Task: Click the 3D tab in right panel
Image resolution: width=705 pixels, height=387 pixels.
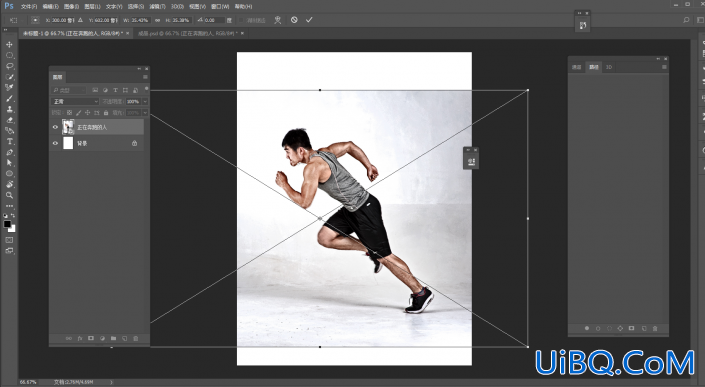Action: click(609, 67)
